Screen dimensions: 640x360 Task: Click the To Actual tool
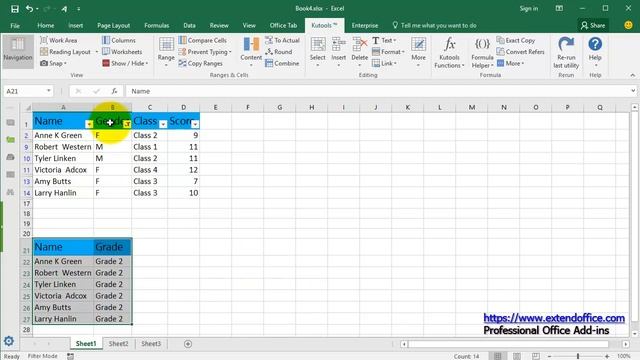coord(282,40)
